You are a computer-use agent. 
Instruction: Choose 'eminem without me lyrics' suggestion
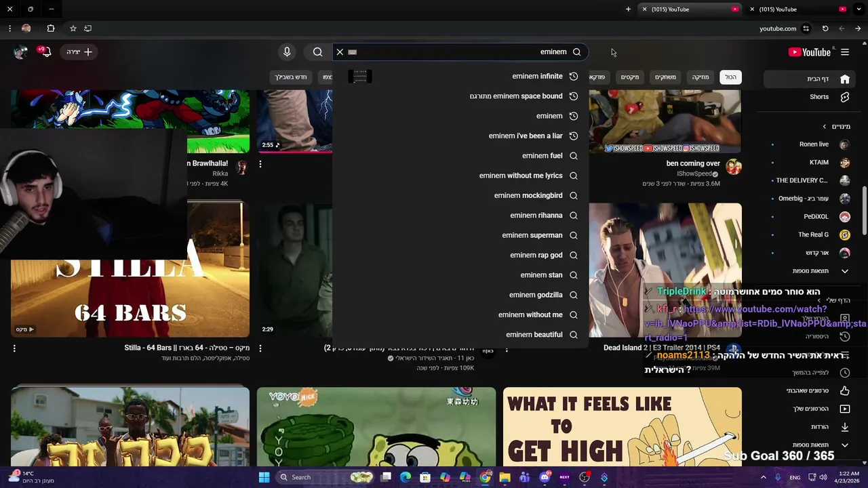[x=460, y=176]
